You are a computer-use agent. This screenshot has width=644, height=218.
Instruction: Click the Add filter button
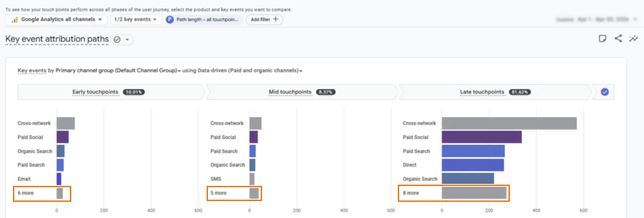[x=264, y=19]
